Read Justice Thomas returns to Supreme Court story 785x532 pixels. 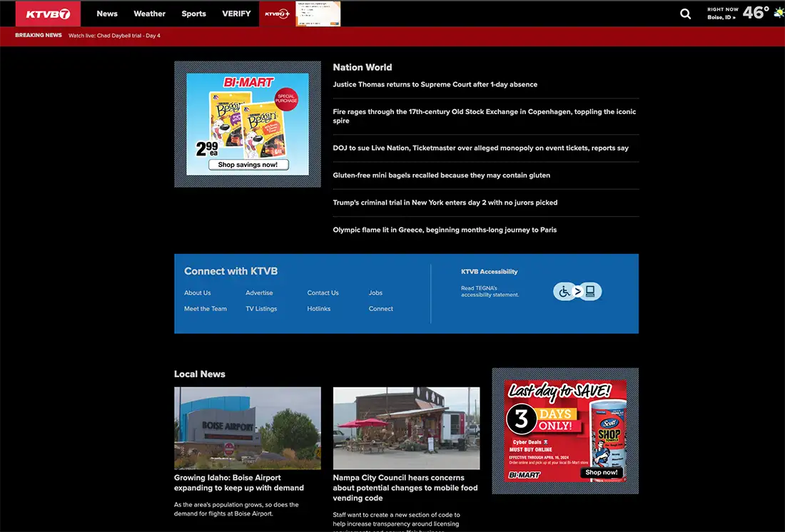click(x=435, y=84)
